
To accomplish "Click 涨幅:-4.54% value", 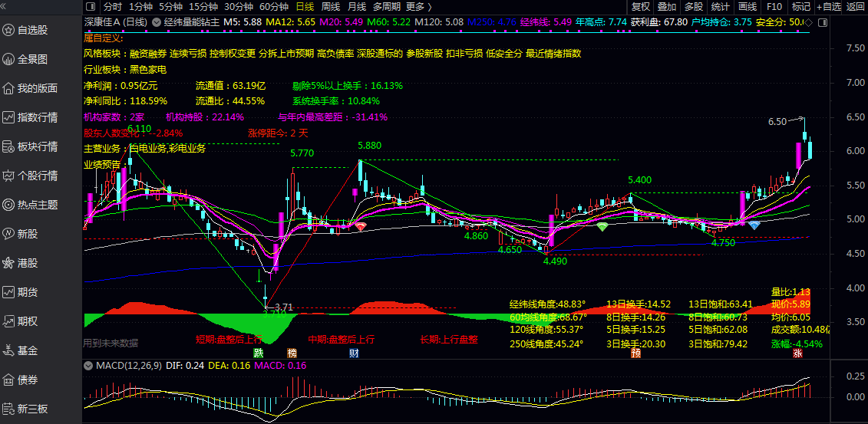I will (x=797, y=343).
